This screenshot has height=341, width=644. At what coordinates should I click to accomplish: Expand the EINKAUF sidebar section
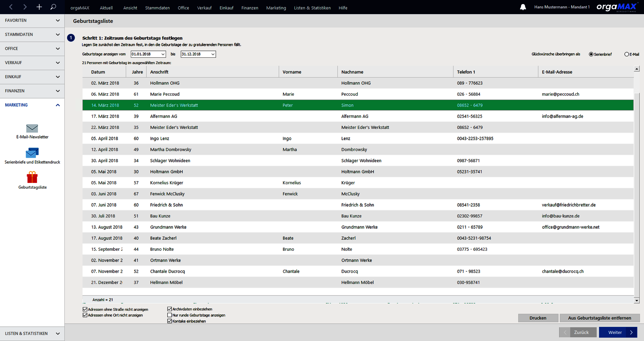click(x=32, y=77)
